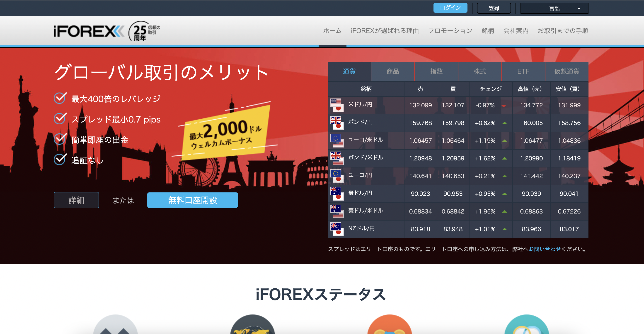This screenshot has height=334, width=644.
Task: Click the ユーロ/米ドル instrument name
Action: tap(366, 140)
